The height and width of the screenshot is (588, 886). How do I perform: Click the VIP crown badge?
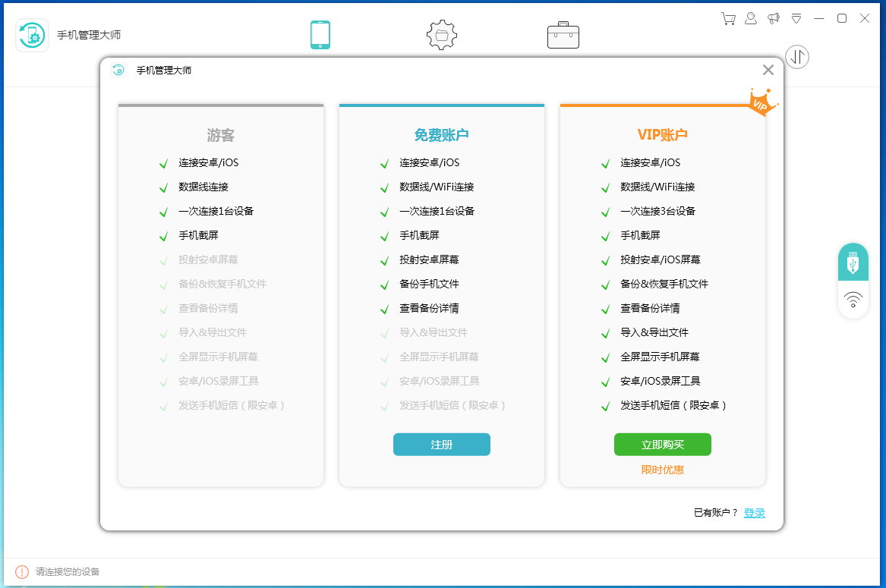click(762, 102)
